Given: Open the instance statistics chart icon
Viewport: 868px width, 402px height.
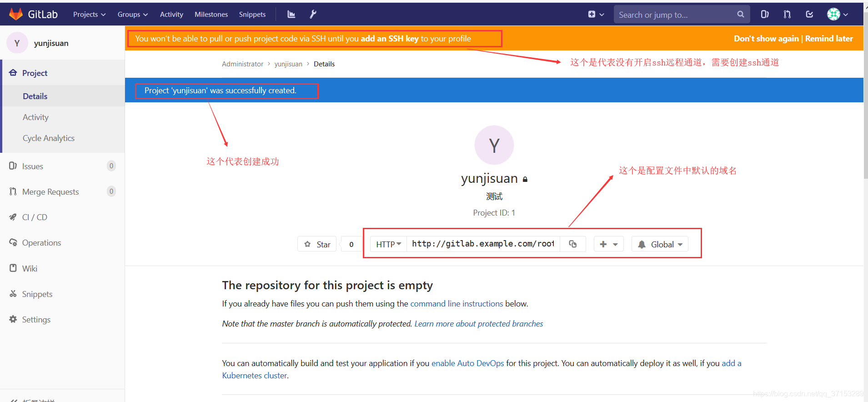Looking at the screenshot, I should [x=291, y=14].
